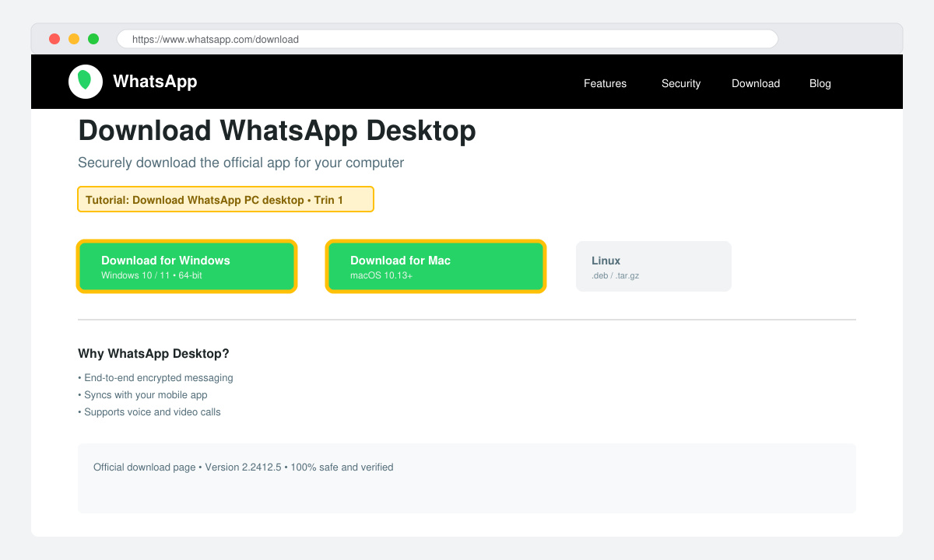Select the Download WhatsApp Desktop heading

[x=277, y=131]
